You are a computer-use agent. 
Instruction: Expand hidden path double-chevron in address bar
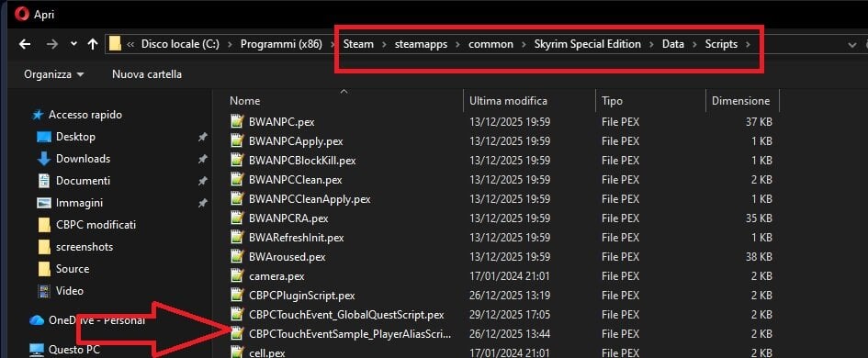130,44
